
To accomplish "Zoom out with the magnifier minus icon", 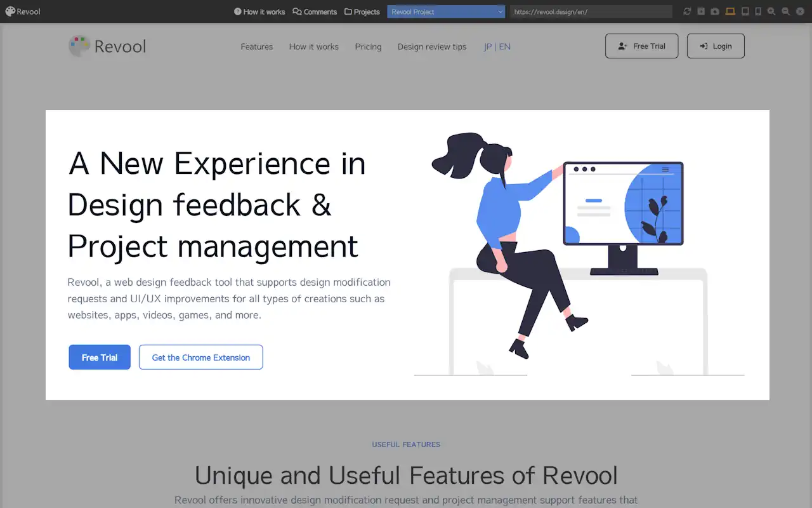I will coord(785,11).
